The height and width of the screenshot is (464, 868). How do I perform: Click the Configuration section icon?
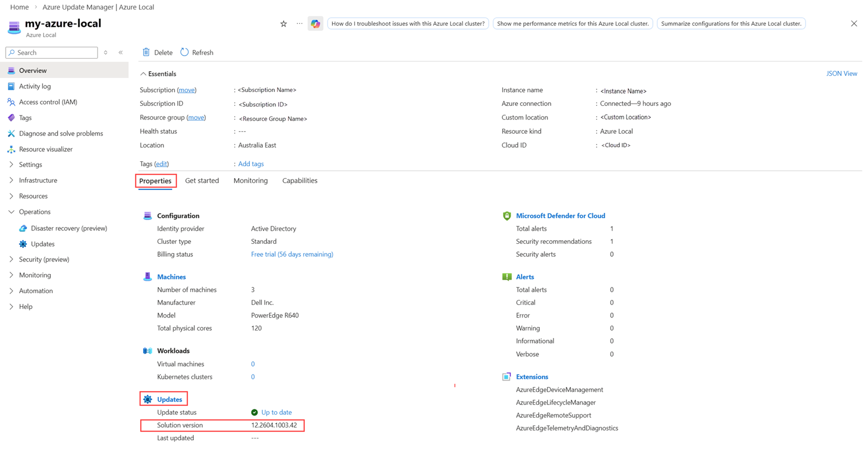(x=148, y=216)
